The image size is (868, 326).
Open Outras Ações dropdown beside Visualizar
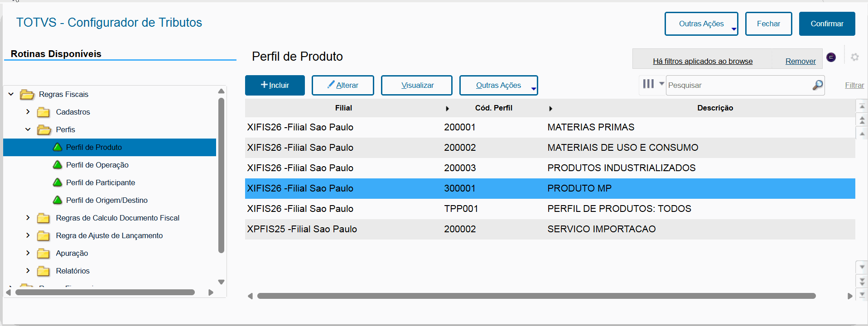pyautogui.click(x=498, y=86)
